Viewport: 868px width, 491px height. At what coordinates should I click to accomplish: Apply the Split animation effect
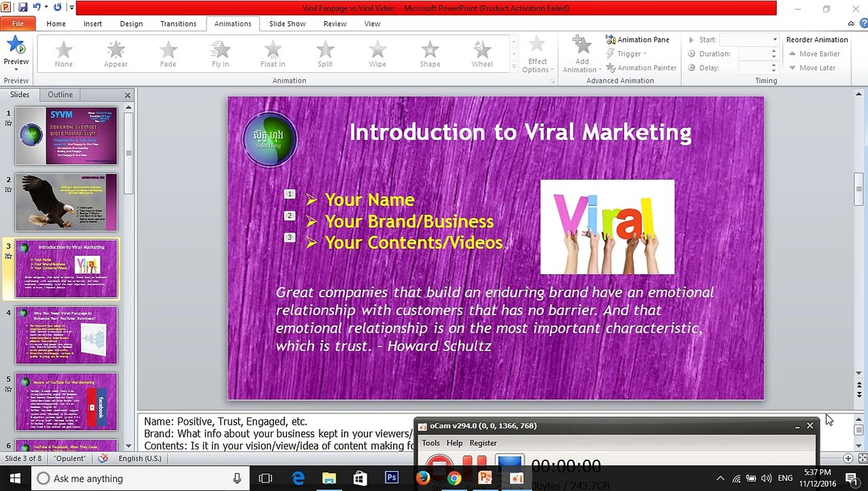[x=325, y=54]
